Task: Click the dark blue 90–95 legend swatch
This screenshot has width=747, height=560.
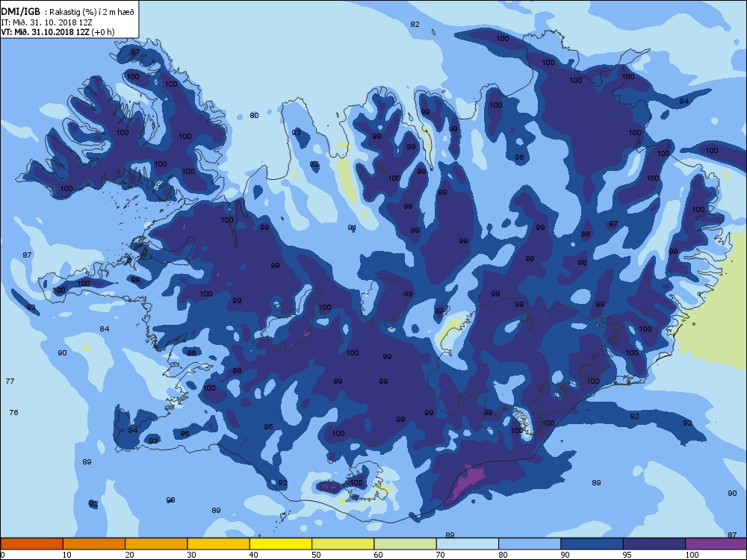Action: pos(592,544)
